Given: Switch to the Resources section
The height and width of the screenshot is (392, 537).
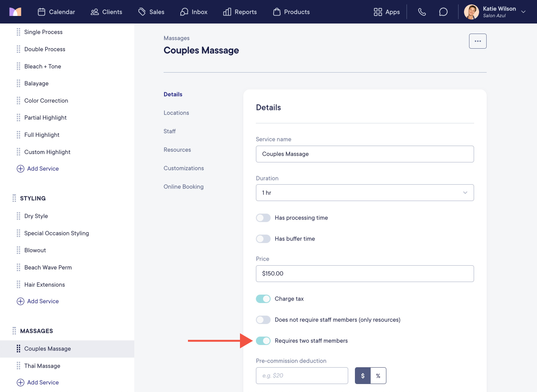Looking at the screenshot, I should [177, 150].
